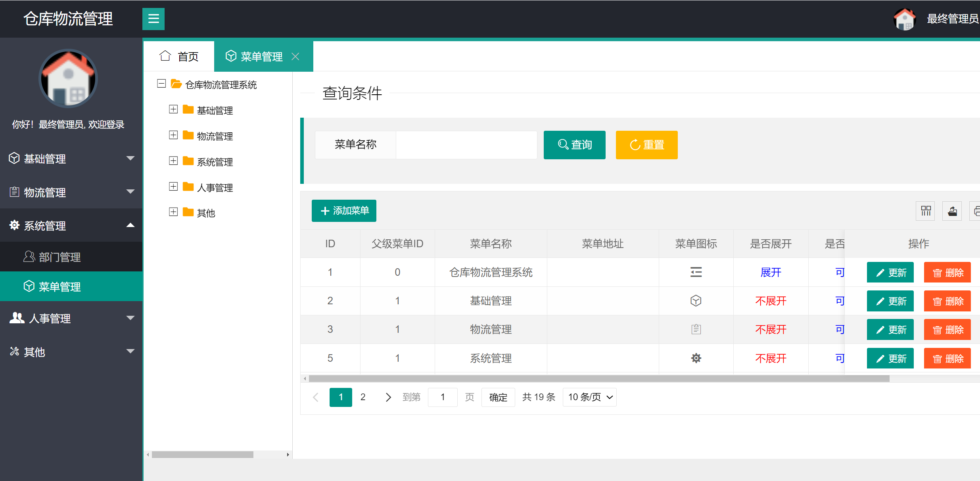Expand the 人事管理 sidebar menu arrow
This screenshot has height=481, width=980.
pyautogui.click(x=130, y=318)
